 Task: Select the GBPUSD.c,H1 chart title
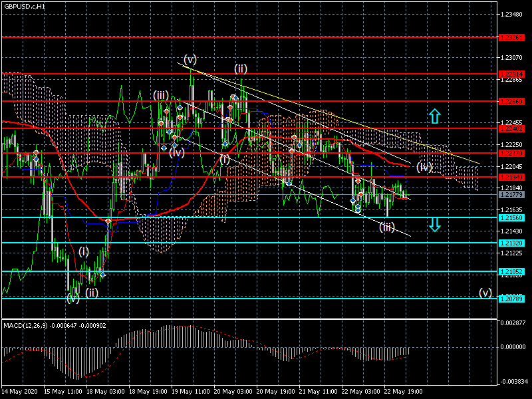[25, 7]
